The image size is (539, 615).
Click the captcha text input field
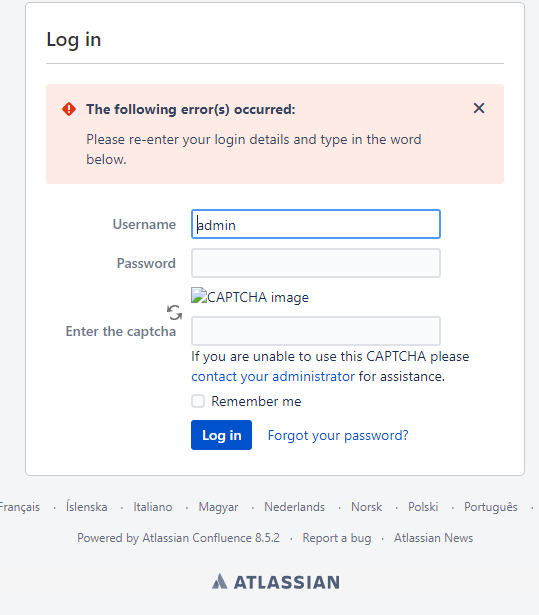(316, 331)
